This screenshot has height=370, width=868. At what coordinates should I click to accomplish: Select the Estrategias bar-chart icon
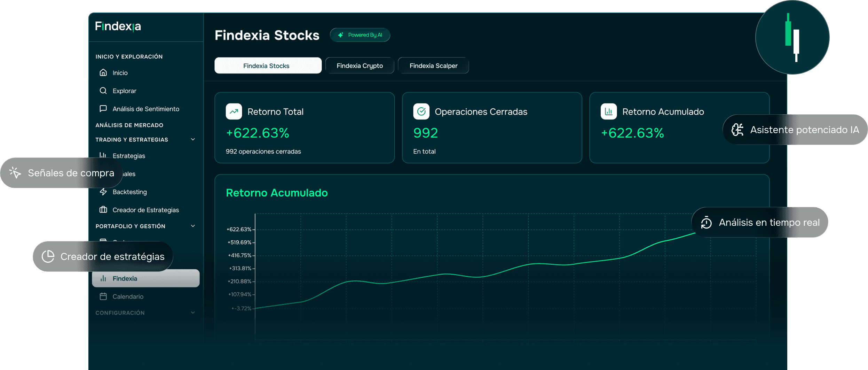[103, 156]
